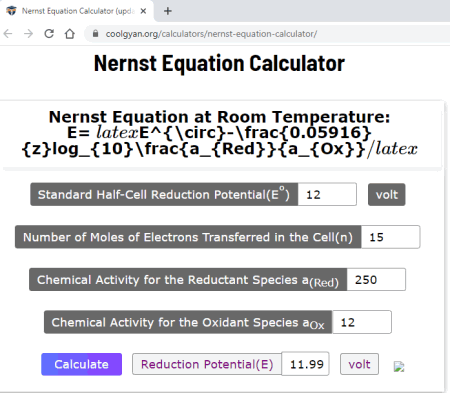Click the broken image icon beside volt
Screen dimensions: 450x393
click(399, 367)
